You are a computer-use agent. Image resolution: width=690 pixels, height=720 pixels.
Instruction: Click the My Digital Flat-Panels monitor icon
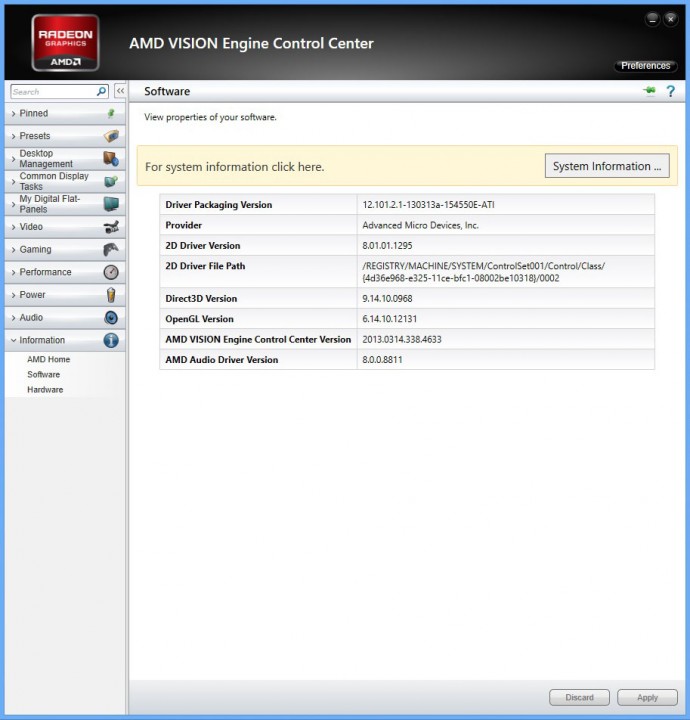(x=111, y=204)
